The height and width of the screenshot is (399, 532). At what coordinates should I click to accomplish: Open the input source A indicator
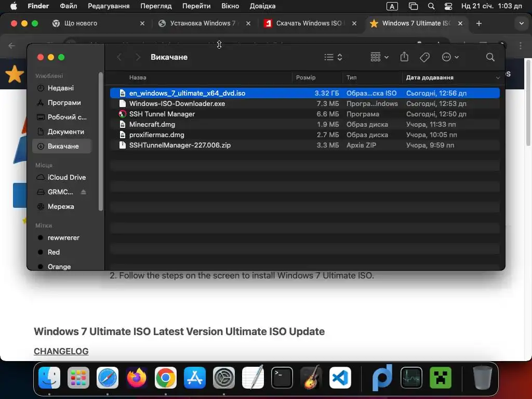tap(392, 6)
